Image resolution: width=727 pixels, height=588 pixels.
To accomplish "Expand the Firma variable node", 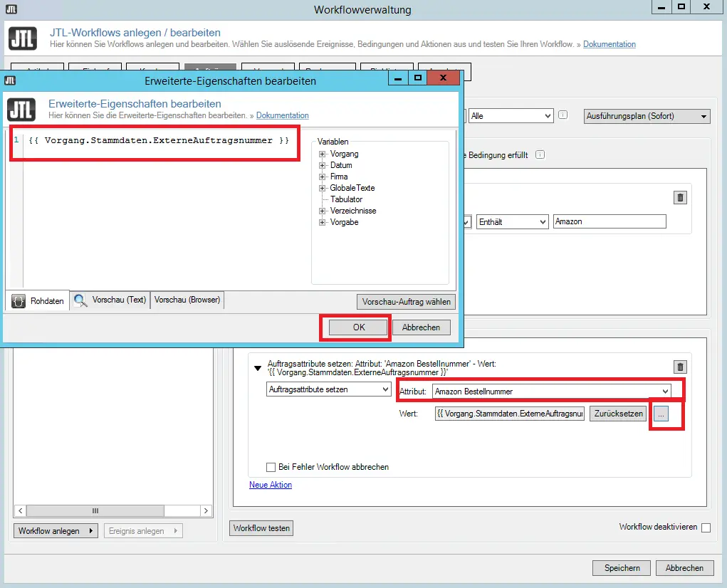I will [x=322, y=177].
